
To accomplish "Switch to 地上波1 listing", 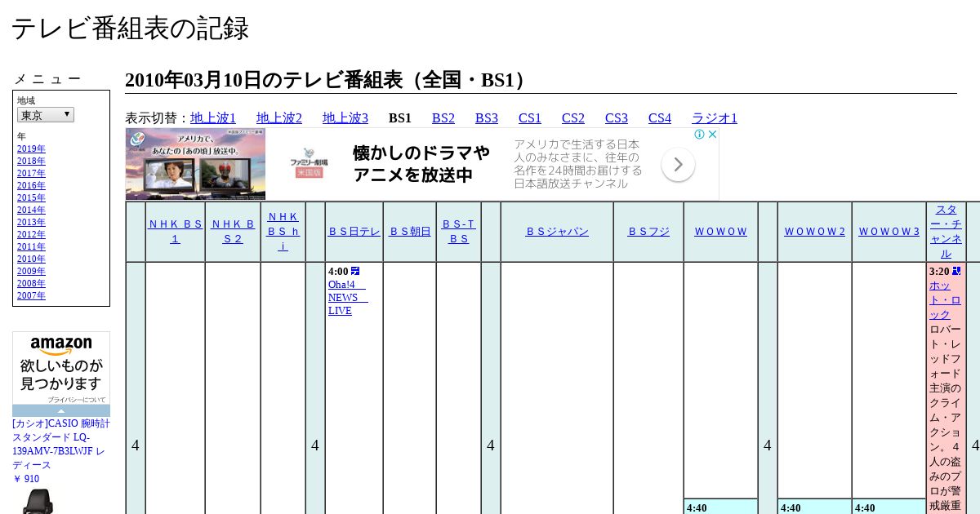I will point(213,118).
